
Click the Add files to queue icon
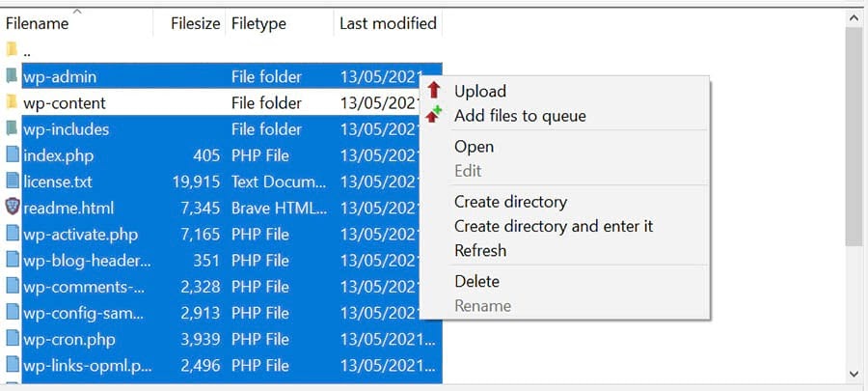pos(434,116)
